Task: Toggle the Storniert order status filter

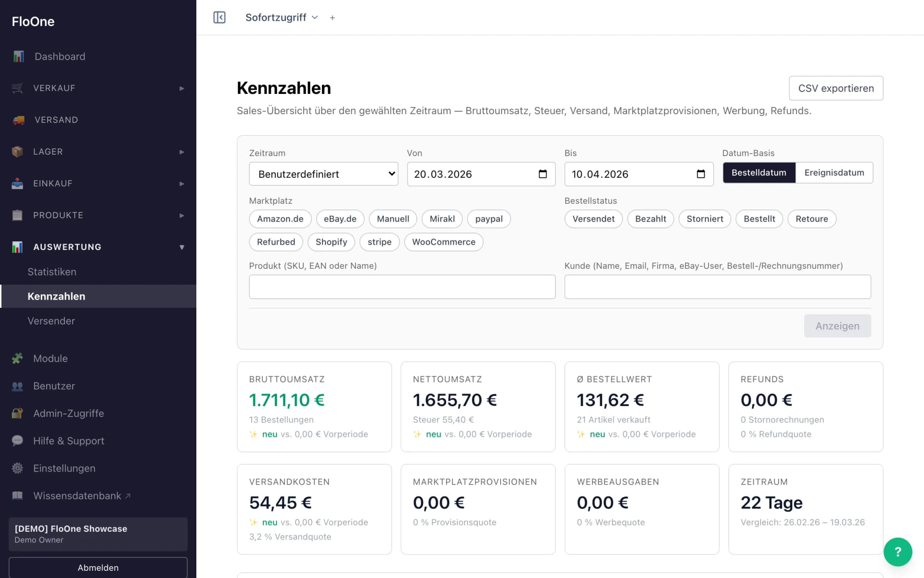Action: click(x=705, y=219)
